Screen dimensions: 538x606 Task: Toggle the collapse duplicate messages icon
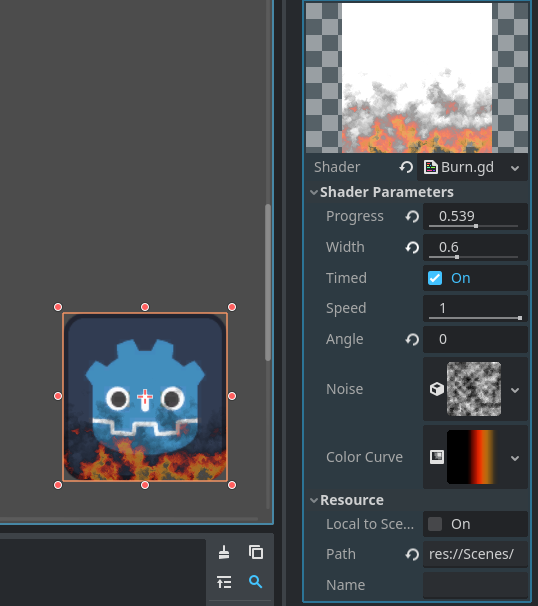click(x=224, y=582)
